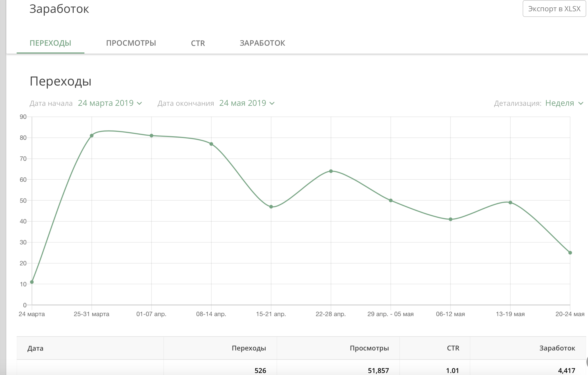This screenshot has width=588, height=375.
Task: Click the data point at 25-31 марта
Action: click(92, 136)
